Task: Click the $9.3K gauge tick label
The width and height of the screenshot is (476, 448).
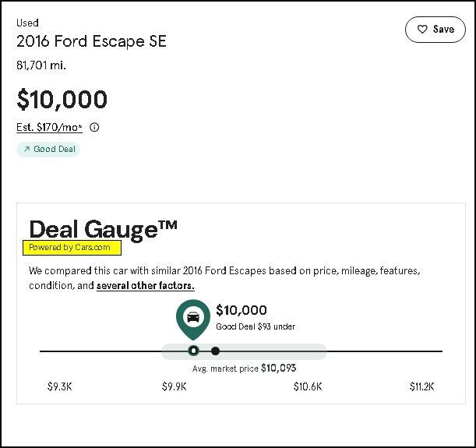Action: pyautogui.click(x=59, y=386)
